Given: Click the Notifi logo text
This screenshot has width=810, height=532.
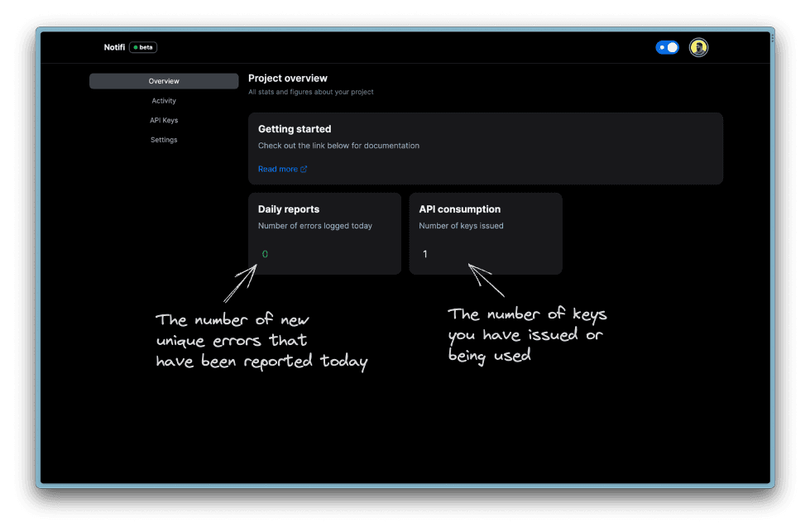Looking at the screenshot, I should 114,47.
